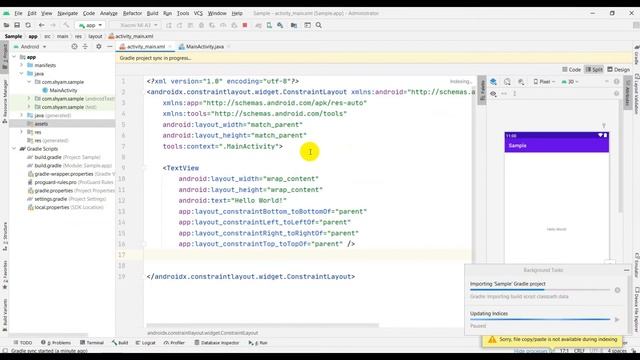Open the VCS menu

(198, 13)
